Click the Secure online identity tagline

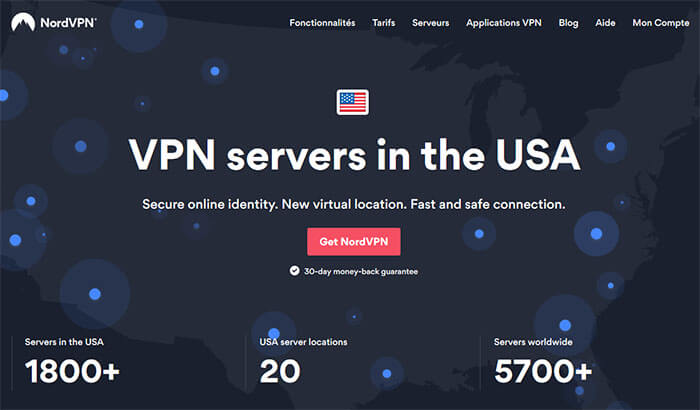(354, 205)
